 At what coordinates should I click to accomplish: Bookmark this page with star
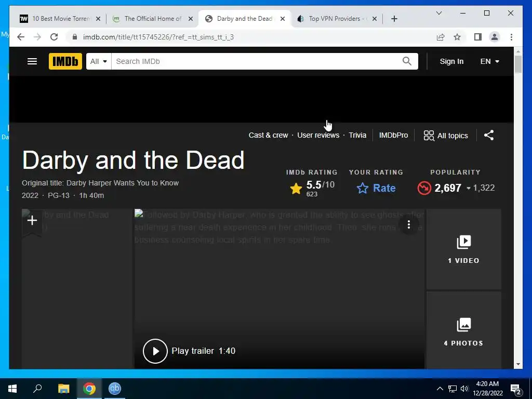(457, 37)
